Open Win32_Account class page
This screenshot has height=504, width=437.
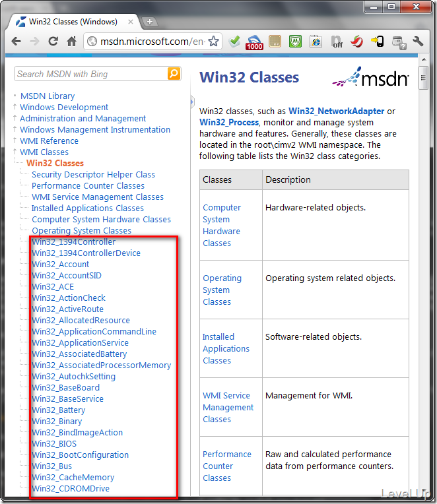coord(60,265)
